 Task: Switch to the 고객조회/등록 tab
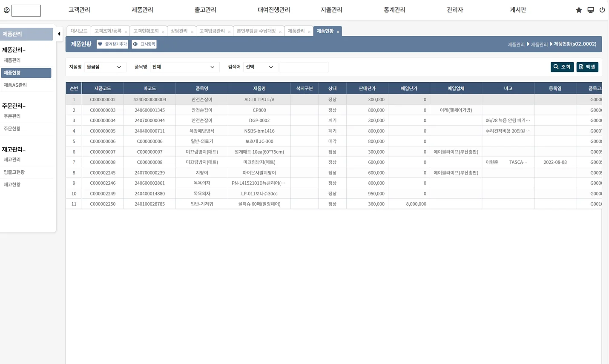pos(108,31)
